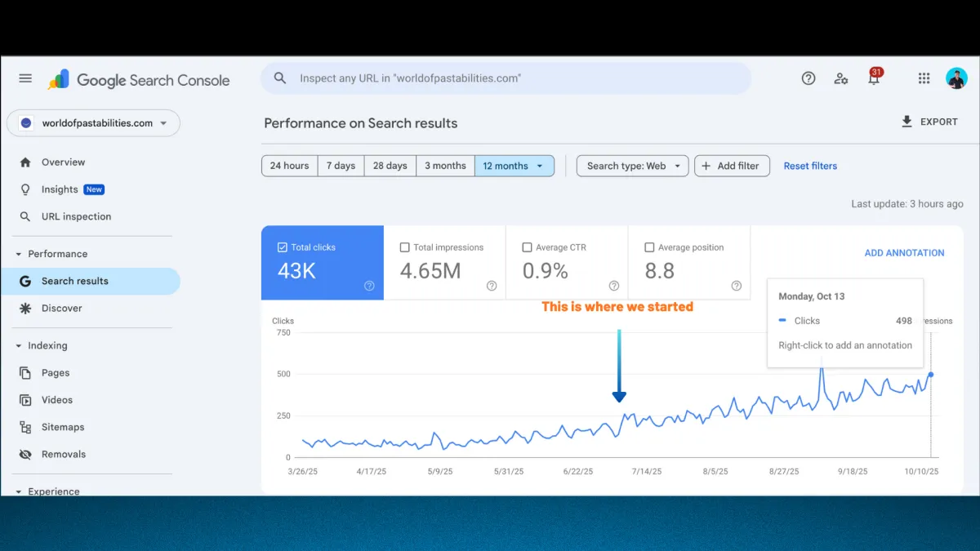Screen dimensions: 980x551
Task: Click the Performance on Search results heading
Action: (x=361, y=123)
